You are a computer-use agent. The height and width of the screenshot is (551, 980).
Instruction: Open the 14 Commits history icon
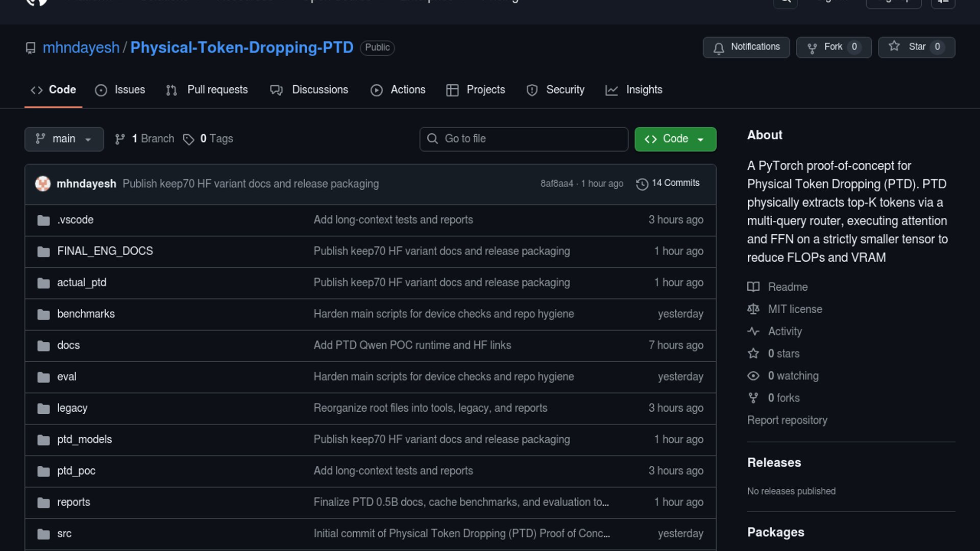[x=642, y=184]
